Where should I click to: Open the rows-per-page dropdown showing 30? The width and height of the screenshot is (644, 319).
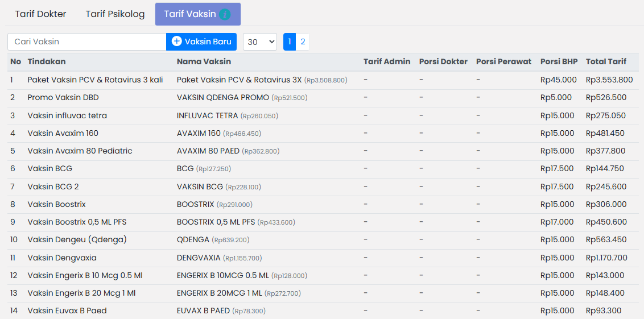259,42
